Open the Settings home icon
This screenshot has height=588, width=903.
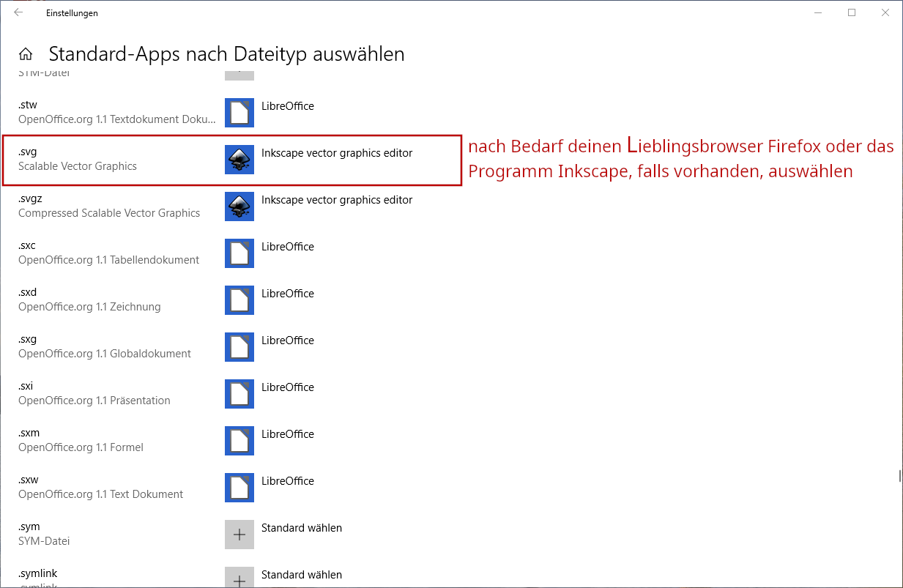point(26,54)
